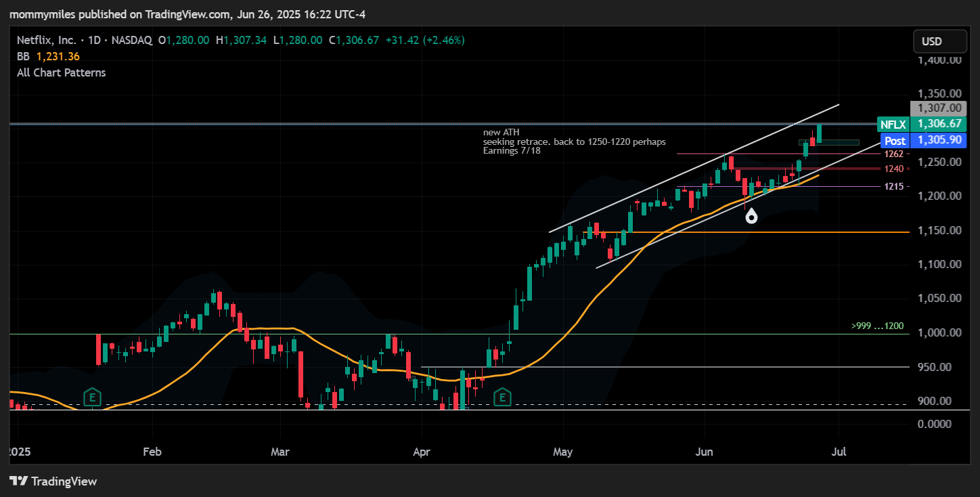980x497 pixels.
Task: Click the Post market price label
Action: pyautogui.click(x=895, y=140)
